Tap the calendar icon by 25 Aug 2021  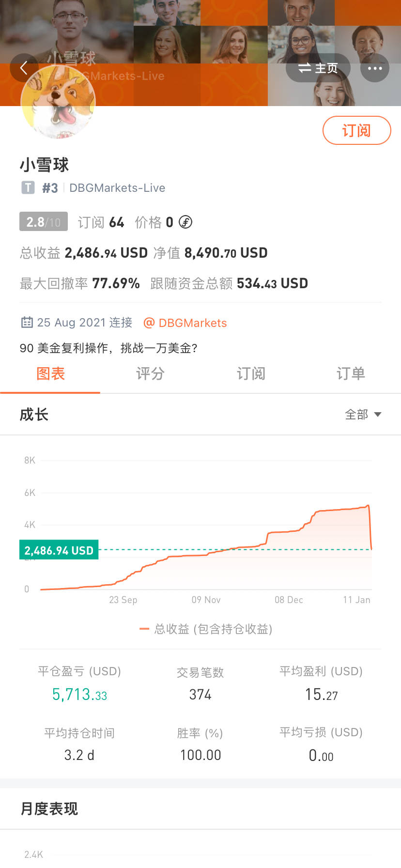point(27,322)
